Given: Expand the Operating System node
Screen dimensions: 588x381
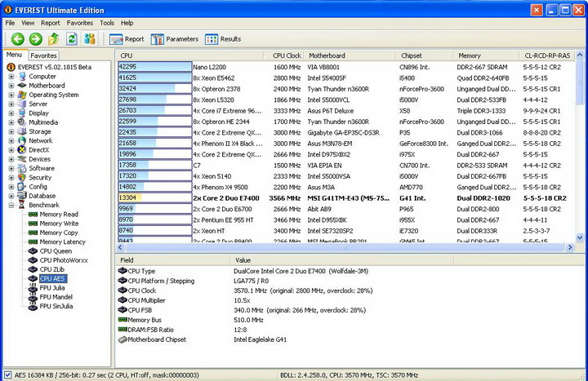Looking at the screenshot, I should pyautogui.click(x=11, y=95).
